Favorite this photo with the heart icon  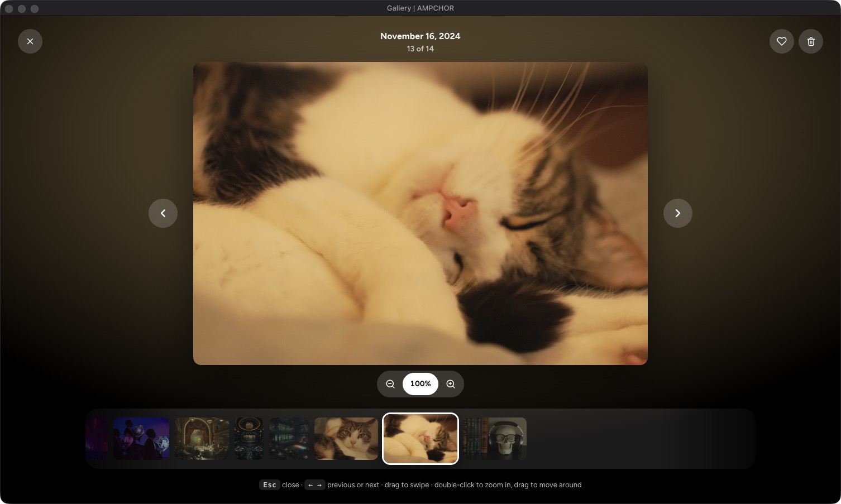point(782,41)
